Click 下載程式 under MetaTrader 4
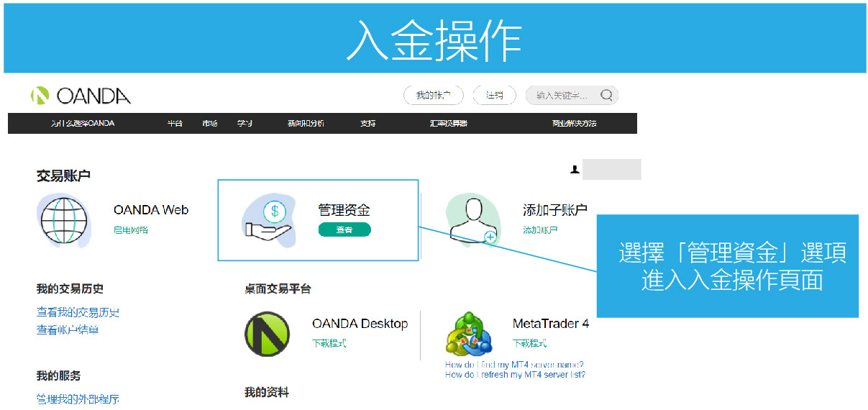This screenshot has height=410, width=868. (x=529, y=343)
